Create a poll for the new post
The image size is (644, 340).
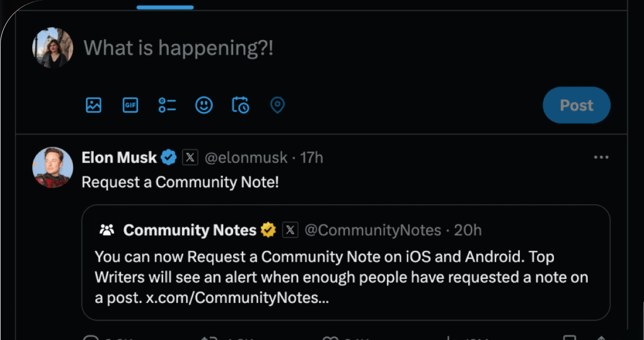[167, 105]
